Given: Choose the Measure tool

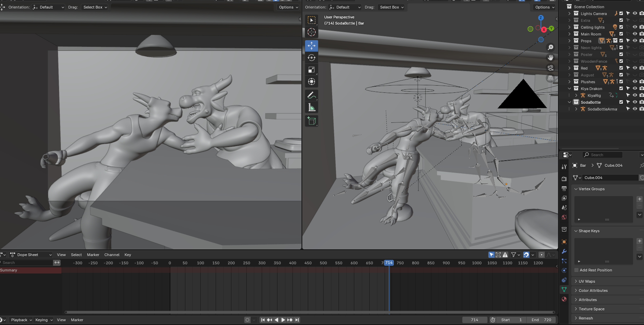Looking at the screenshot, I should [311, 108].
